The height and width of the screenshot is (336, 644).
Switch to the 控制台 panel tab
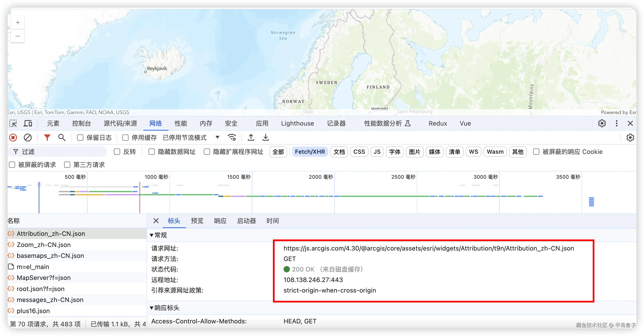[81, 123]
